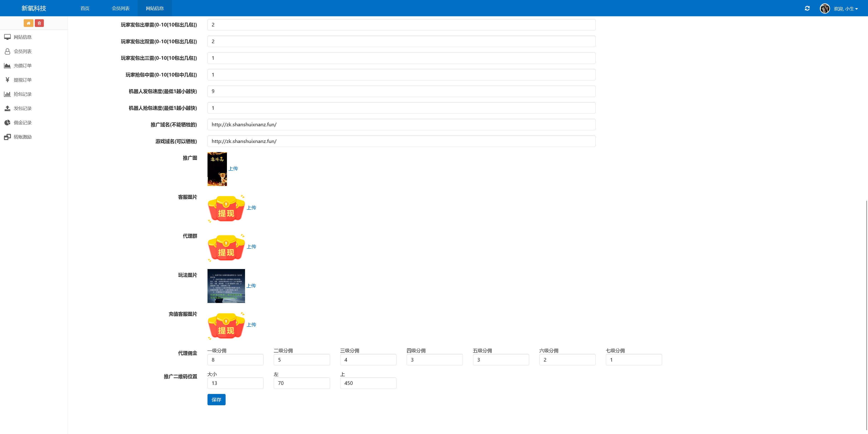Switch to 会员列表 top navigation tab

tap(120, 8)
